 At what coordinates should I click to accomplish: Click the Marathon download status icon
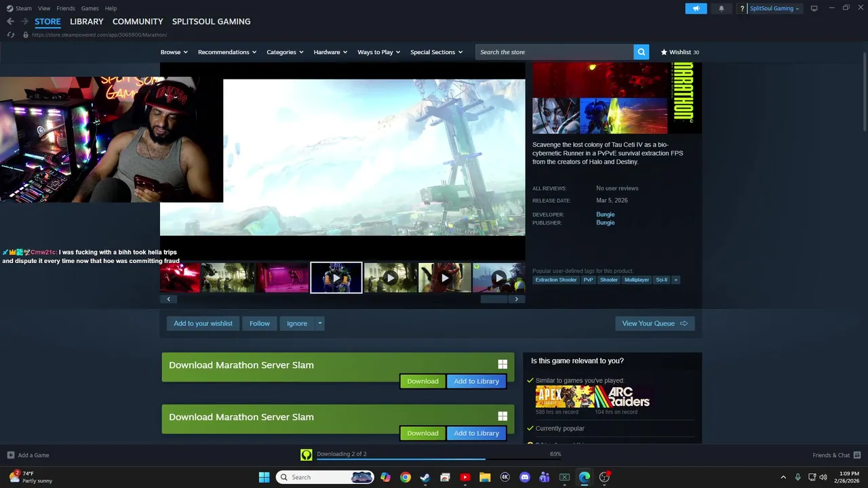coord(307,455)
